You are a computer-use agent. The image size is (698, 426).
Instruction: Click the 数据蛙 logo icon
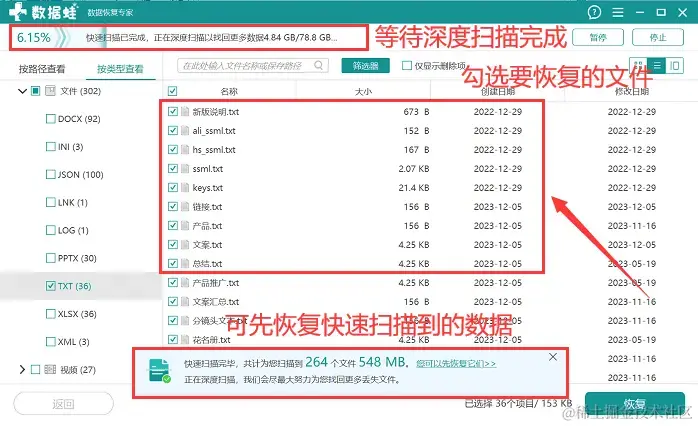click(x=18, y=12)
